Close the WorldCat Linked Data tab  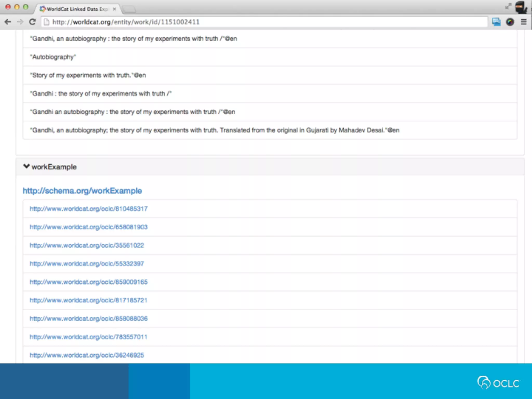click(114, 9)
